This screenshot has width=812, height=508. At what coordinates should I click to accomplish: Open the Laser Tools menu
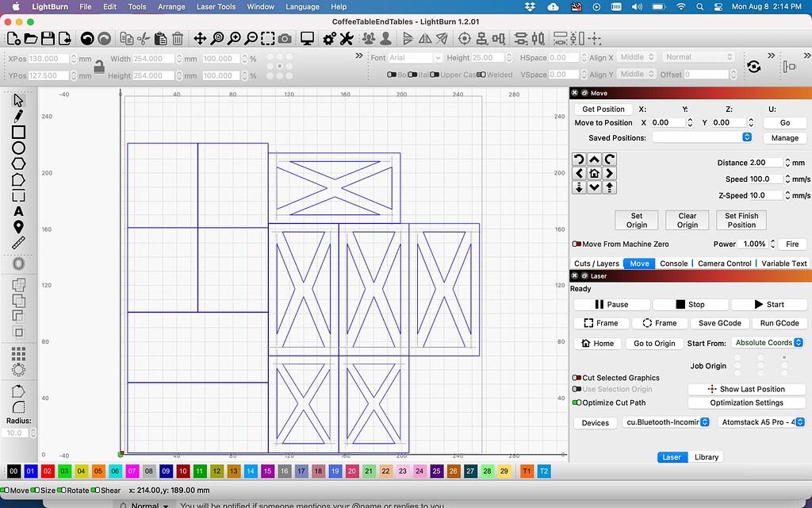point(216,6)
